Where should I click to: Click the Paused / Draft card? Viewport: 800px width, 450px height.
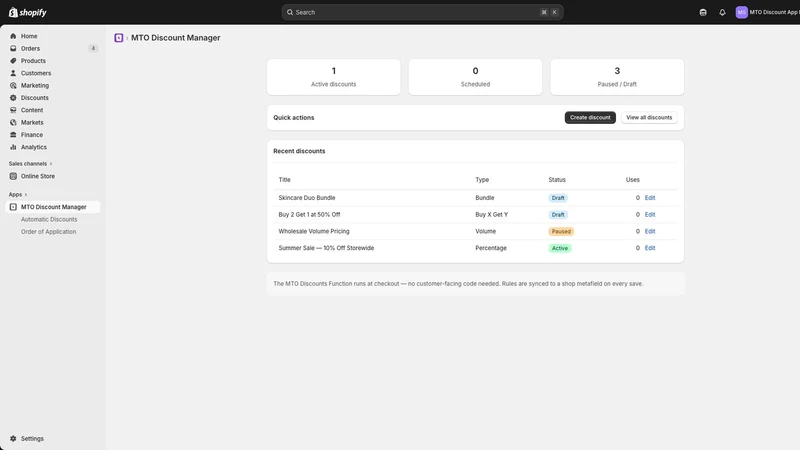pos(617,77)
